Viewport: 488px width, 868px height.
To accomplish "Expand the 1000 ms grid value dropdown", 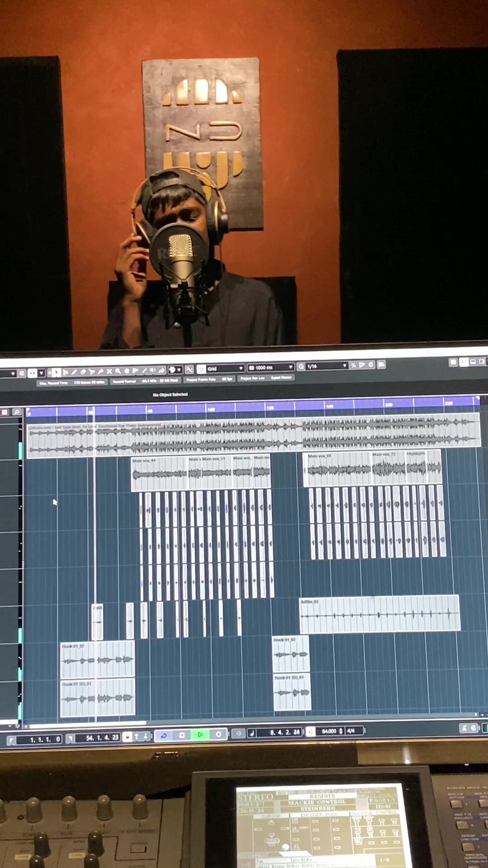I will coord(270,368).
